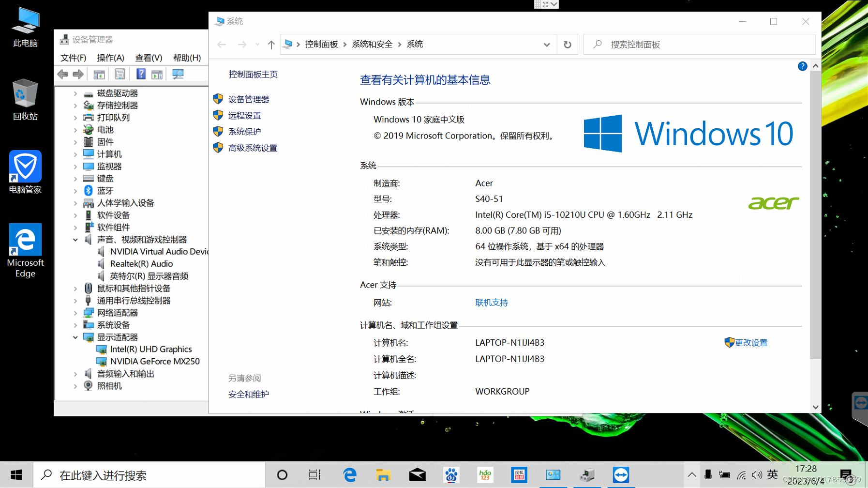This screenshot has width=868, height=488.
Task: Click 控制面板 breadcrumb in address bar
Action: tap(321, 44)
